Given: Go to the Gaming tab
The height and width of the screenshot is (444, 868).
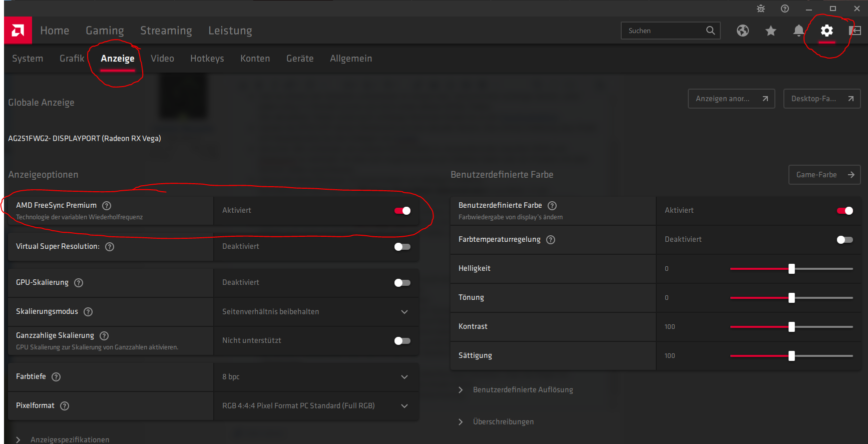Looking at the screenshot, I should tap(105, 31).
